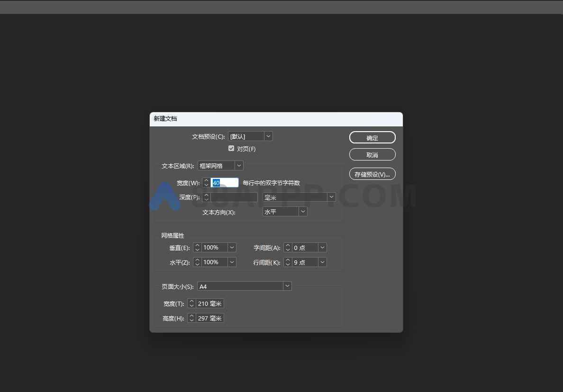
Task: Open the 文本方向 text direction dropdown
Action: coord(303,211)
